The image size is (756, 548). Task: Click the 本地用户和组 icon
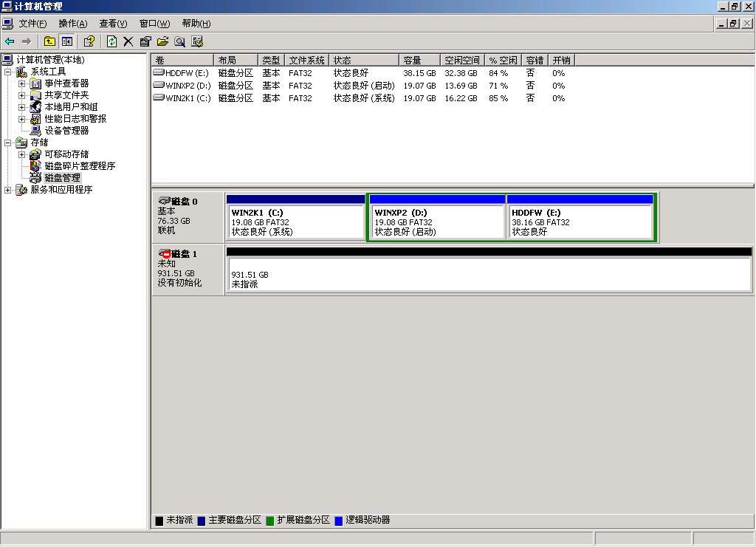tap(35, 107)
